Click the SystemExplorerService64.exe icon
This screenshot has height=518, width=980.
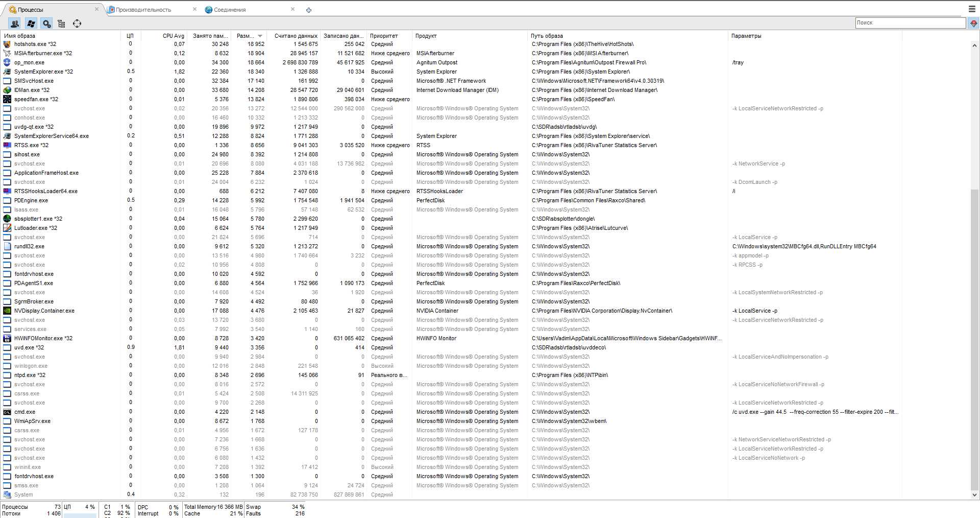tap(7, 136)
